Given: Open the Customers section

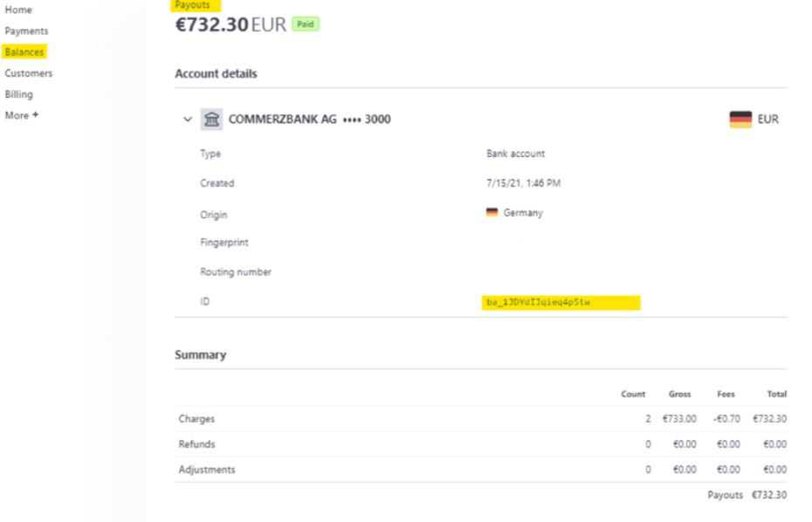Looking at the screenshot, I should (28, 73).
